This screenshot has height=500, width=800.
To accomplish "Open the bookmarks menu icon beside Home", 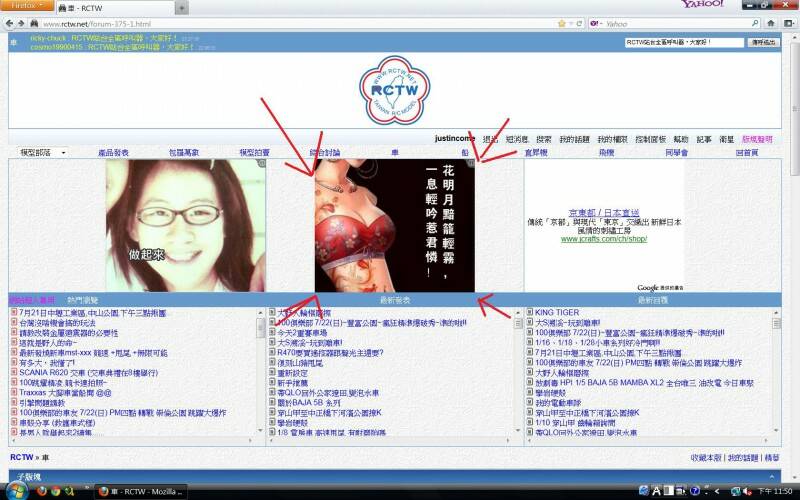I will [789, 23].
